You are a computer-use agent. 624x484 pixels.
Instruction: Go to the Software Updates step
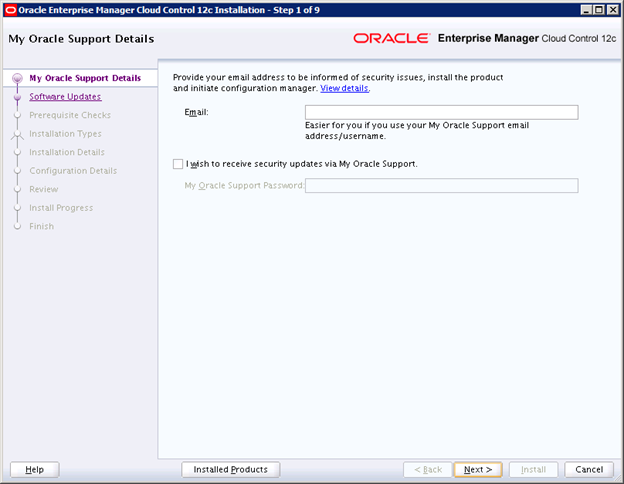coord(65,97)
